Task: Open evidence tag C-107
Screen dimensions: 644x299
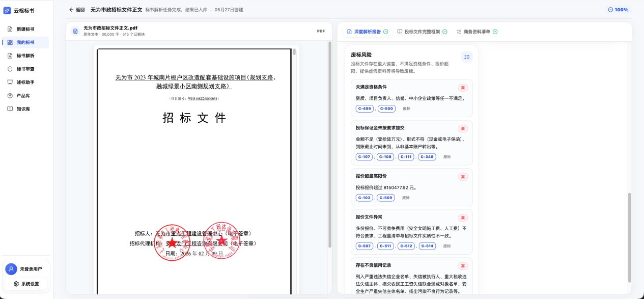Action: pyautogui.click(x=365, y=157)
